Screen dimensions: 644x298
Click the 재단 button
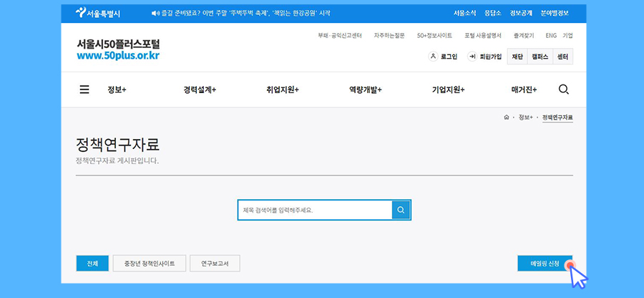pyautogui.click(x=517, y=57)
